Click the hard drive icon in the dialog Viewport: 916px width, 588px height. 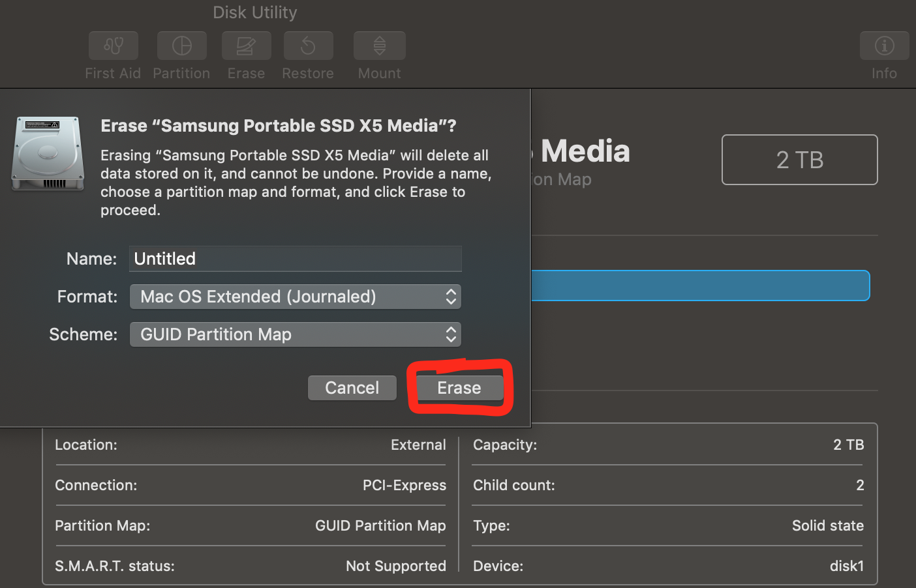[x=48, y=154]
